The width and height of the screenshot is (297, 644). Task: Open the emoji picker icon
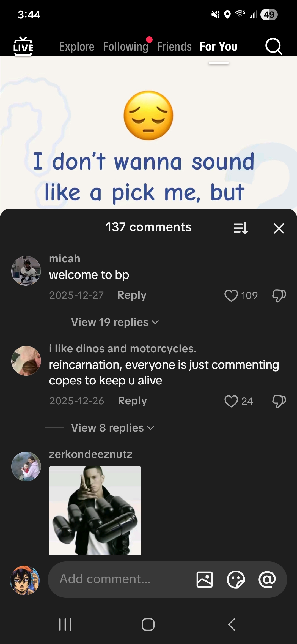[236, 580]
